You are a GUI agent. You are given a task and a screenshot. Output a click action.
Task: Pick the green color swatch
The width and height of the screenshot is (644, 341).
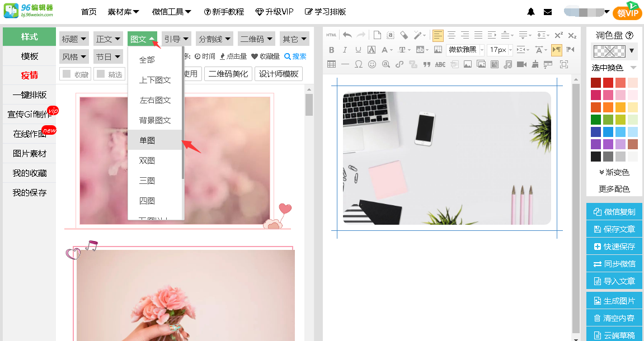(x=596, y=120)
